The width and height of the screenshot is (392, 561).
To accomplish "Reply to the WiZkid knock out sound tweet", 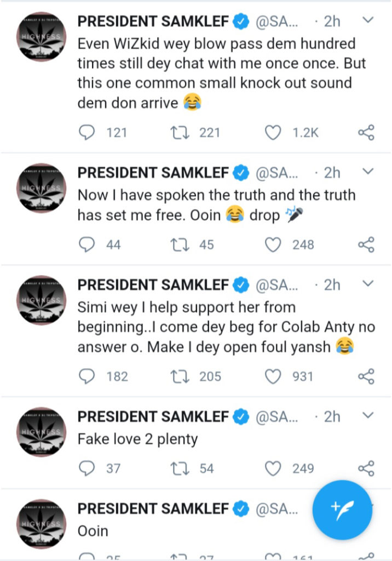I will click(87, 133).
